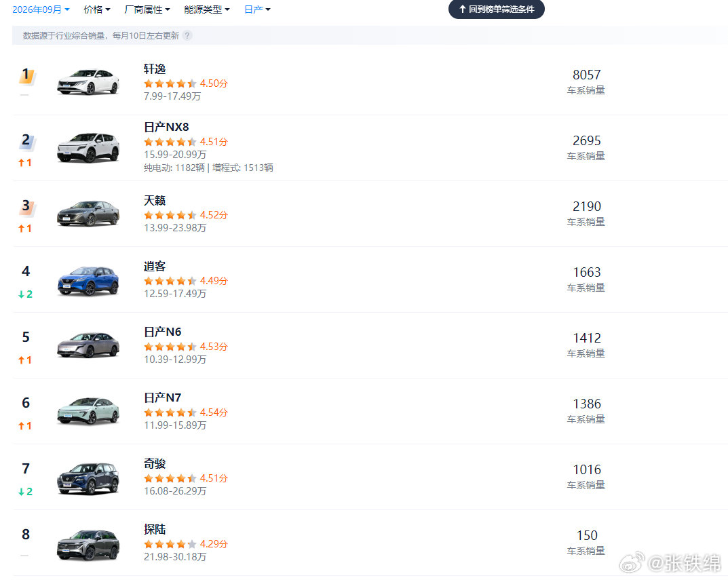Open the 日产N6 model link
The height and width of the screenshot is (580, 728).
(163, 332)
